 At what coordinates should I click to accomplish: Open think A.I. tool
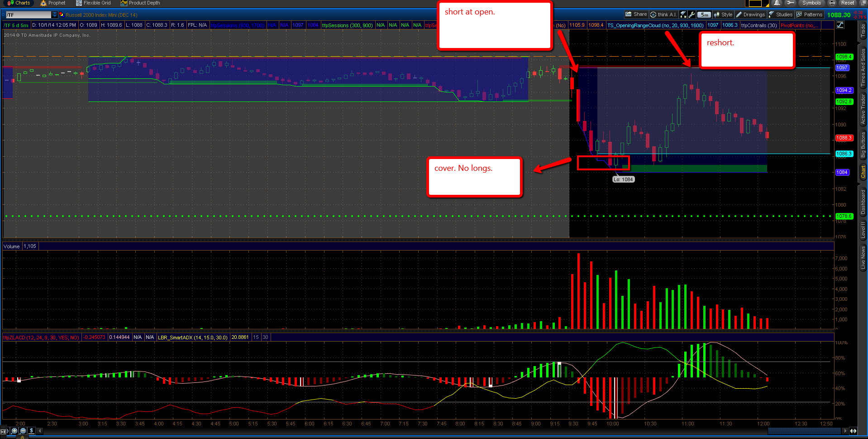pyautogui.click(x=663, y=14)
